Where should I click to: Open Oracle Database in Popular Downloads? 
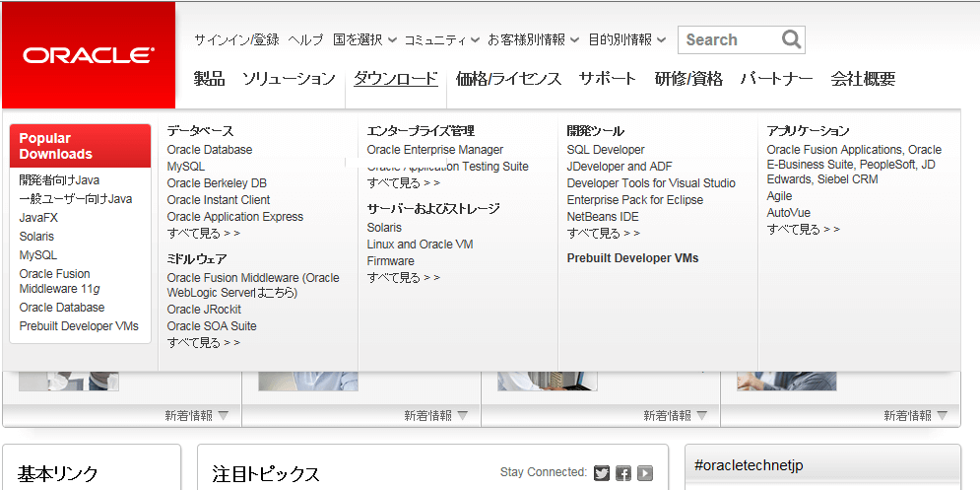pyautogui.click(x=62, y=308)
